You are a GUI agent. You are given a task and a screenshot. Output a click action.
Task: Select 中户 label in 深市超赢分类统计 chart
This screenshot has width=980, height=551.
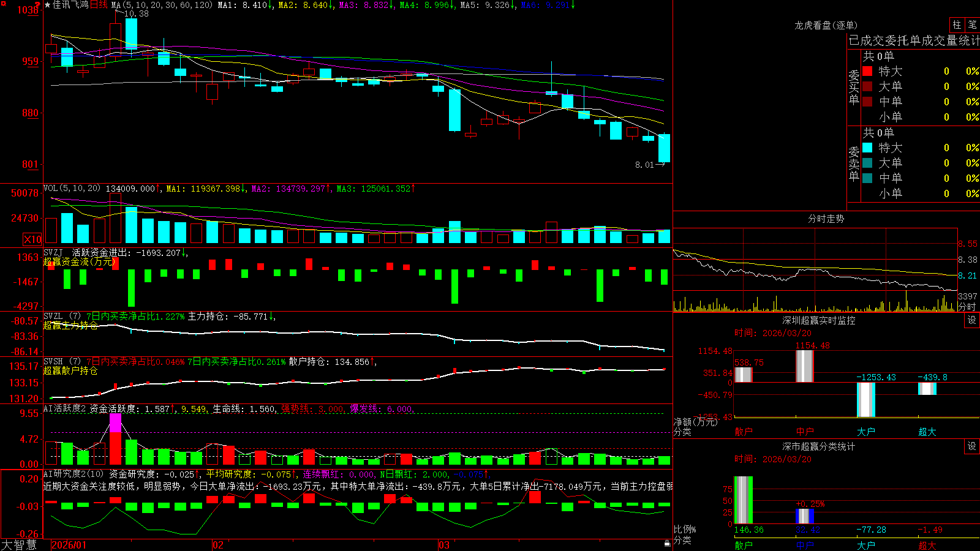(x=805, y=545)
